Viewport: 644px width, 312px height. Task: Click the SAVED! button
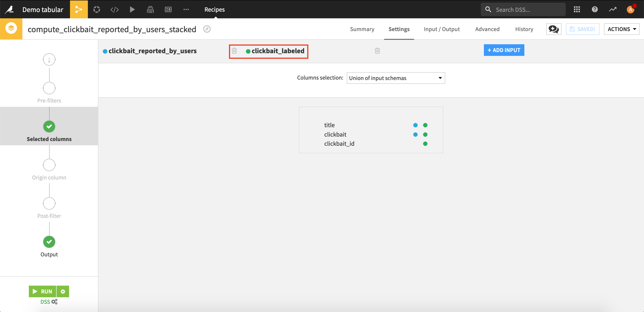point(583,29)
